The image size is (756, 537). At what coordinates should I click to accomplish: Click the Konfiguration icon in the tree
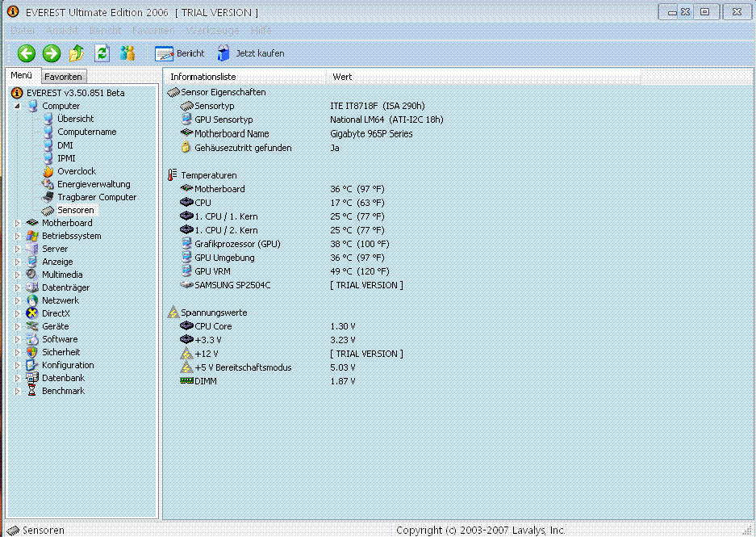[x=32, y=365]
